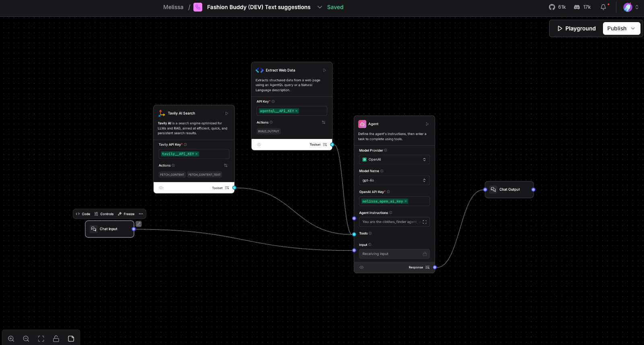This screenshot has height=345, width=644.
Task: Click the Chat Output node icon
Action: tap(493, 189)
